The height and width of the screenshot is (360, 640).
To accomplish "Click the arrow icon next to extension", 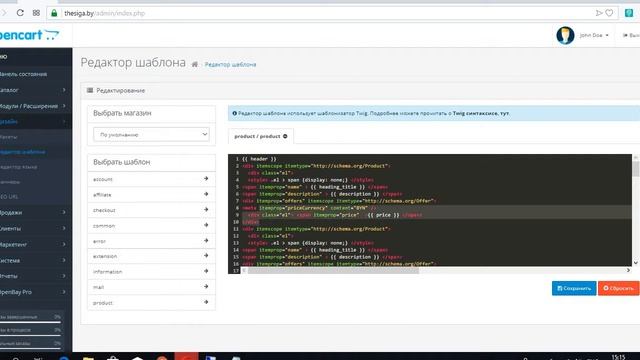I will point(206,256).
